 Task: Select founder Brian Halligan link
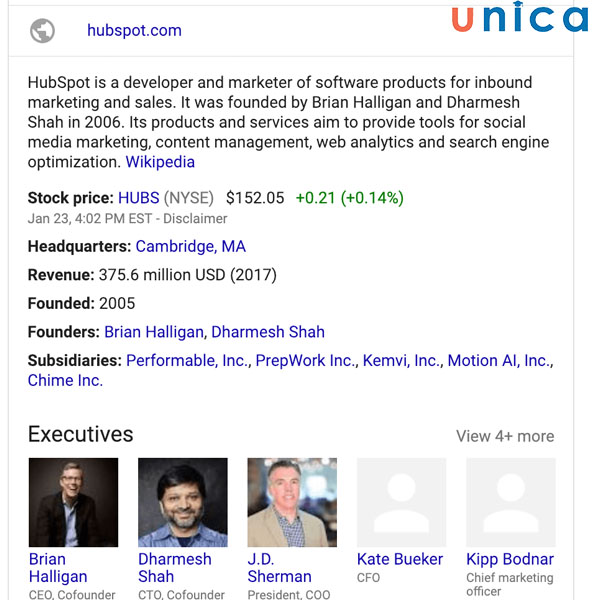click(x=155, y=332)
